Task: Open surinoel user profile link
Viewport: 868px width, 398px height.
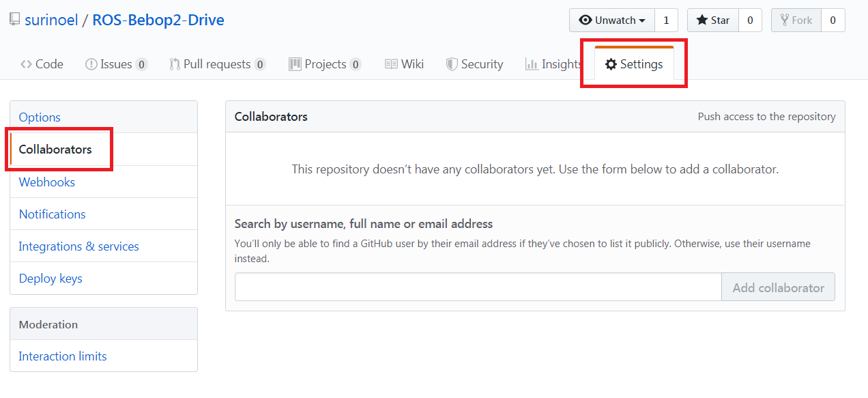Action: tap(50, 20)
